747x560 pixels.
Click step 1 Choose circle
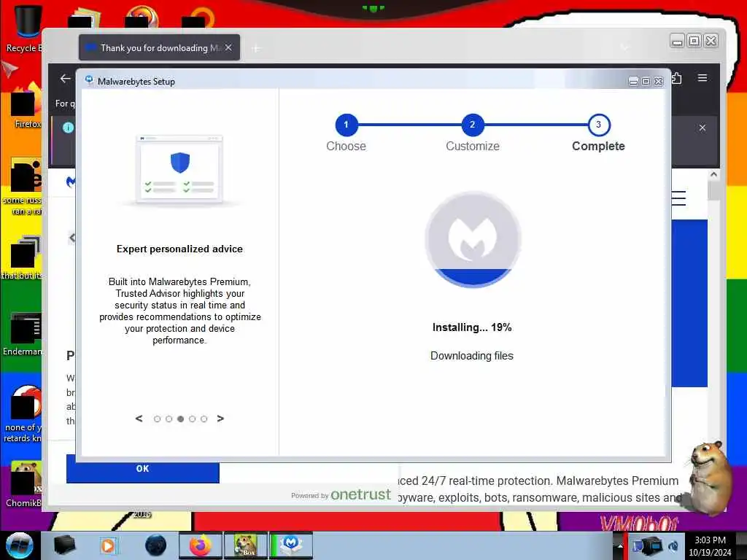347,125
